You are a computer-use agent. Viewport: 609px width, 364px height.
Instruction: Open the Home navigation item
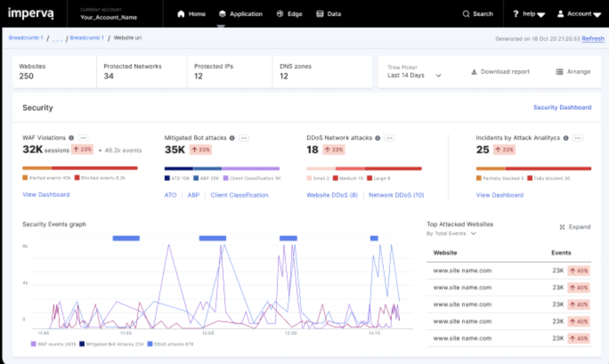pos(191,14)
